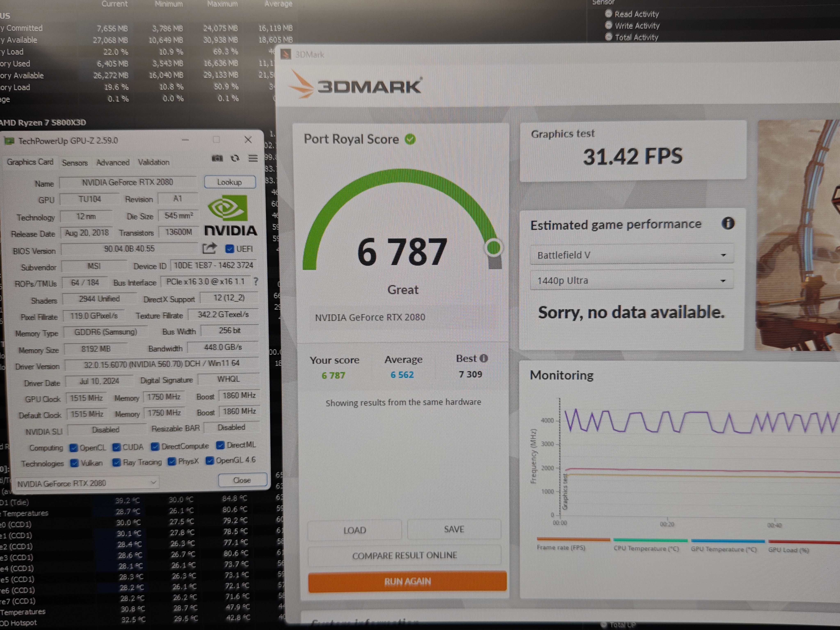840x630 pixels.
Task: Toggle the UEFI checkbox
Action: (x=229, y=249)
